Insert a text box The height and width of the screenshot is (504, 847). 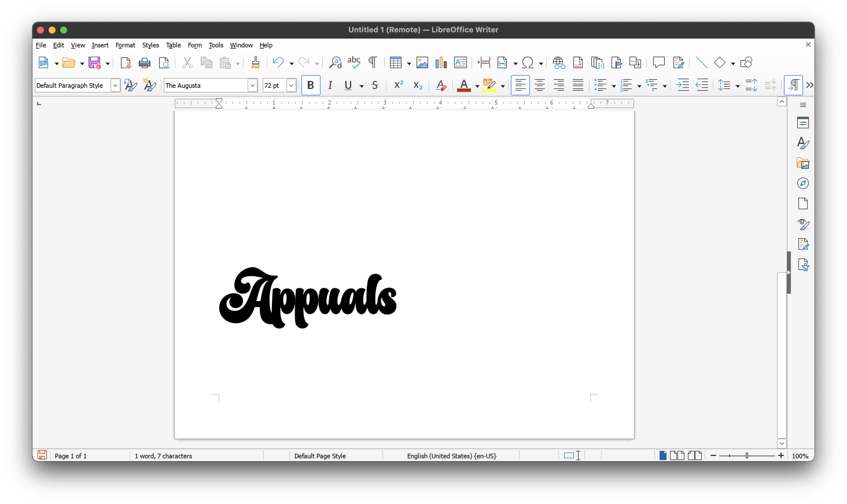(460, 62)
